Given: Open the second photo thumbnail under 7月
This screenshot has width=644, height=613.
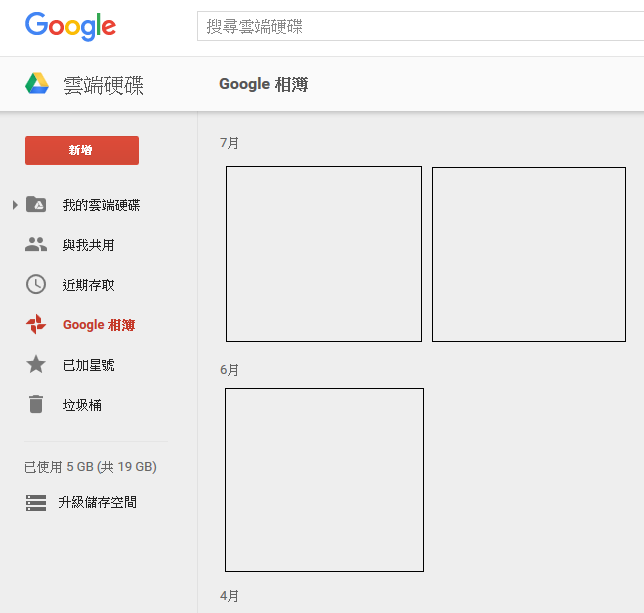Looking at the screenshot, I should [x=529, y=254].
